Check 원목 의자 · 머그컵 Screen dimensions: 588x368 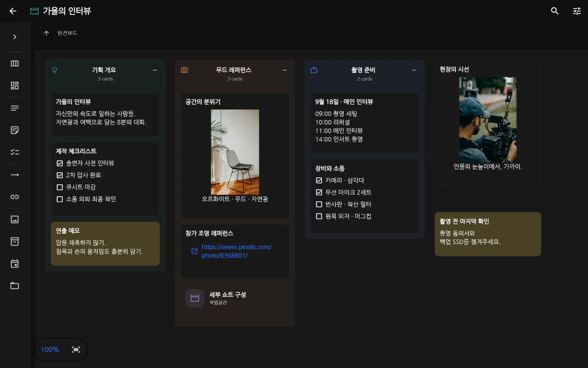point(319,216)
